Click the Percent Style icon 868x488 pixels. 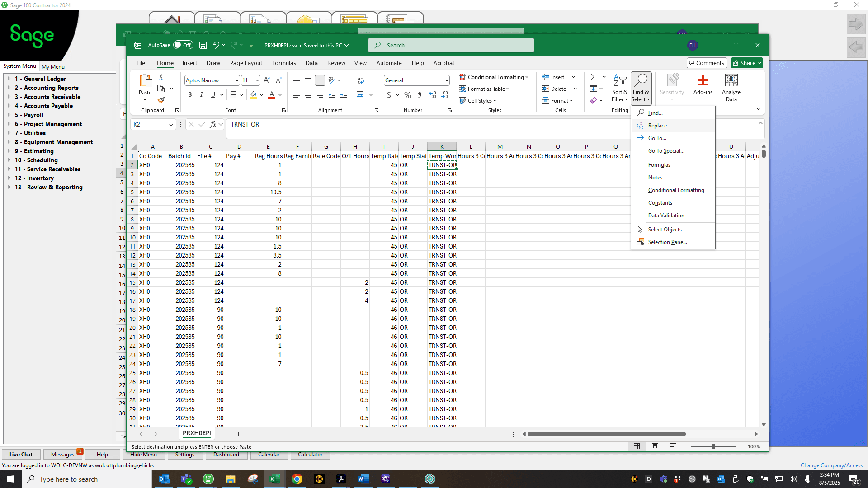pos(408,95)
